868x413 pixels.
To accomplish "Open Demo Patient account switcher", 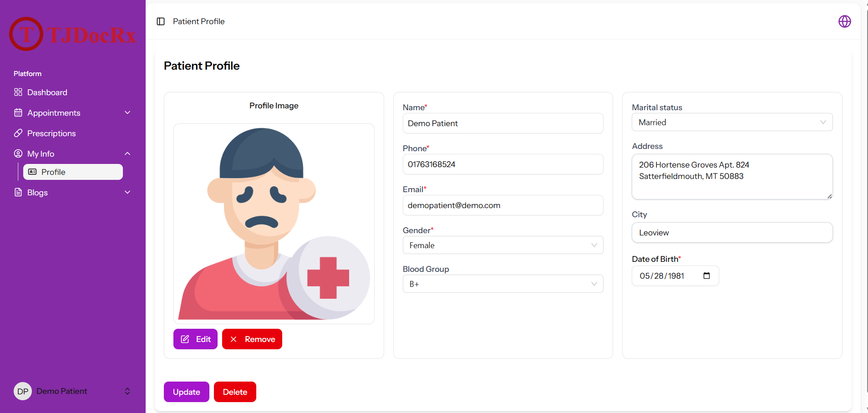I will pos(73,391).
